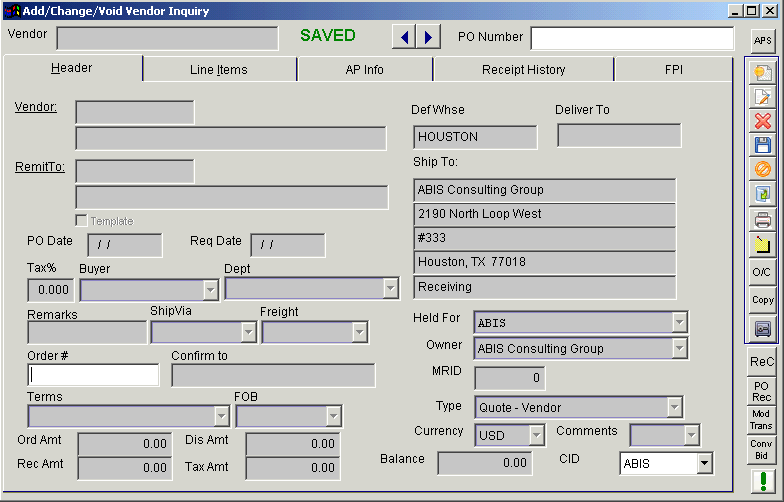The image size is (784, 502).
Task: Go to previous record with left arrow
Action: coord(404,37)
